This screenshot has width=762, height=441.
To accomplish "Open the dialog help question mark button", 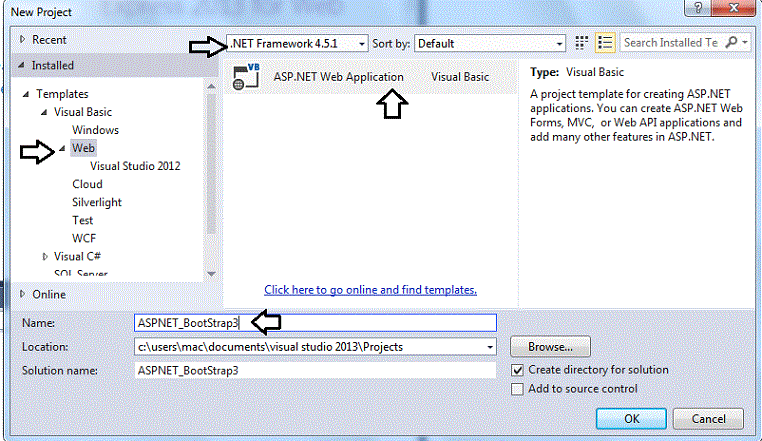I will point(698,8).
